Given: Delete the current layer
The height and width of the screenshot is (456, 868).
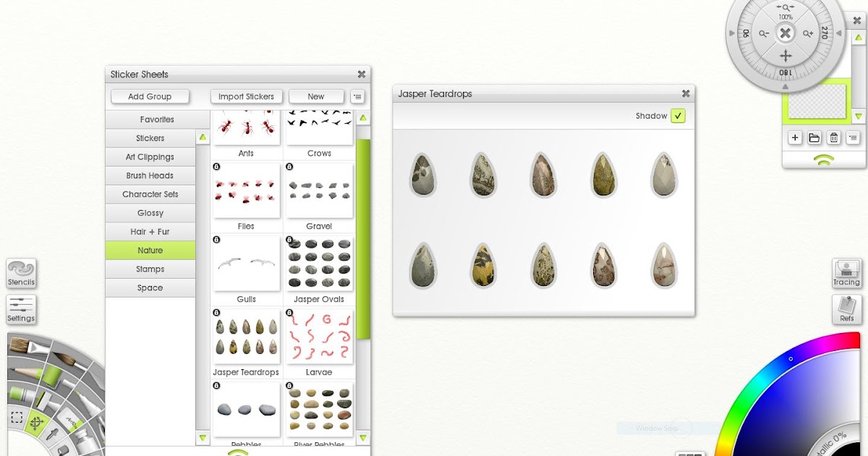Looking at the screenshot, I should coord(833,138).
